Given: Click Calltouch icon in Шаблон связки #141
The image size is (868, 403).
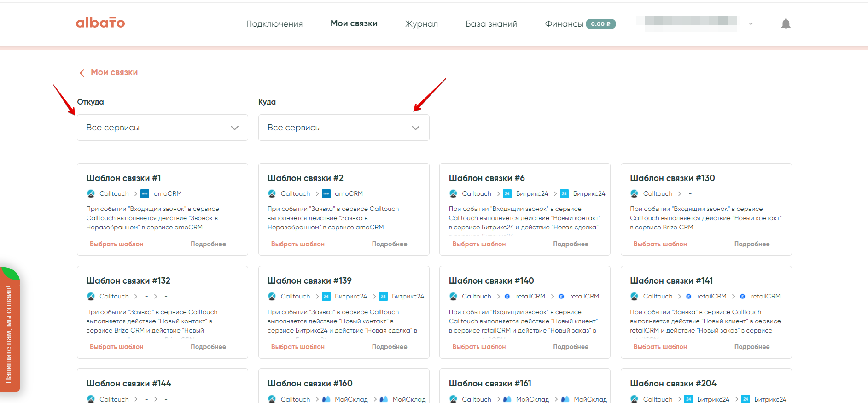Looking at the screenshot, I should [634, 296].
